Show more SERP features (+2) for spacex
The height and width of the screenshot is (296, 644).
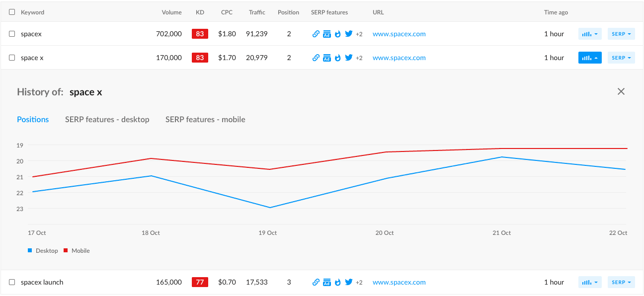point(359,34)
